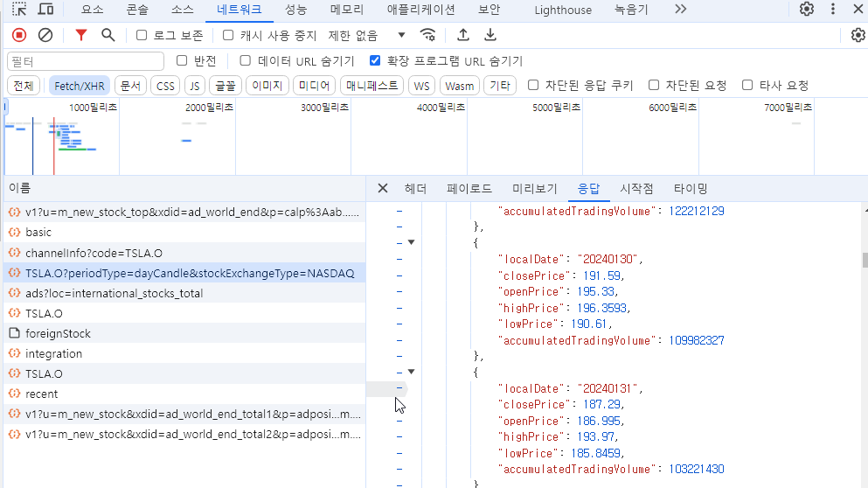Image resolution: width=868 pixels, height=488 pixels.
Task: Open Network panel settings gear
Action: point(858,35)
